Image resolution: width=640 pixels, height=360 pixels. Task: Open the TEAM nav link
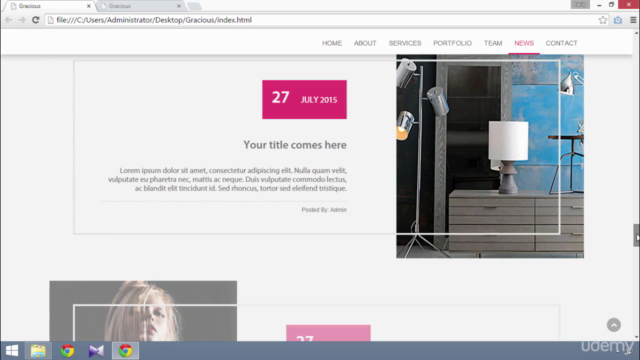point(493,43)
